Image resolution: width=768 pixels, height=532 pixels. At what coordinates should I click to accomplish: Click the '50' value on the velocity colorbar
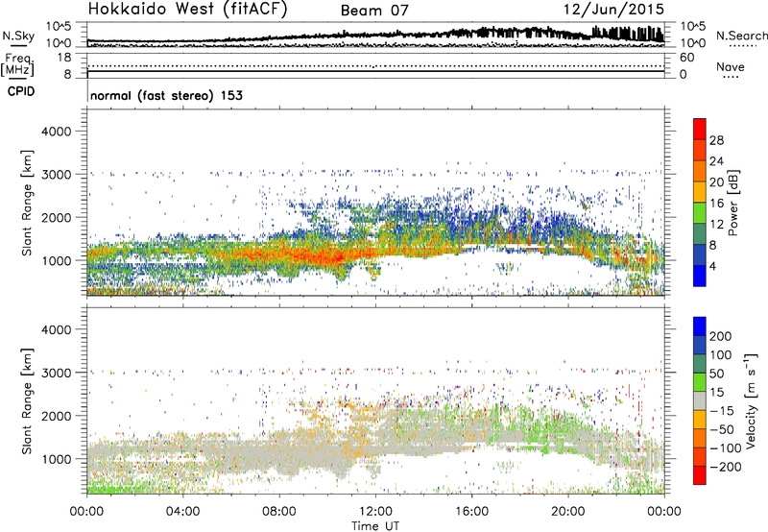(717, 374)
